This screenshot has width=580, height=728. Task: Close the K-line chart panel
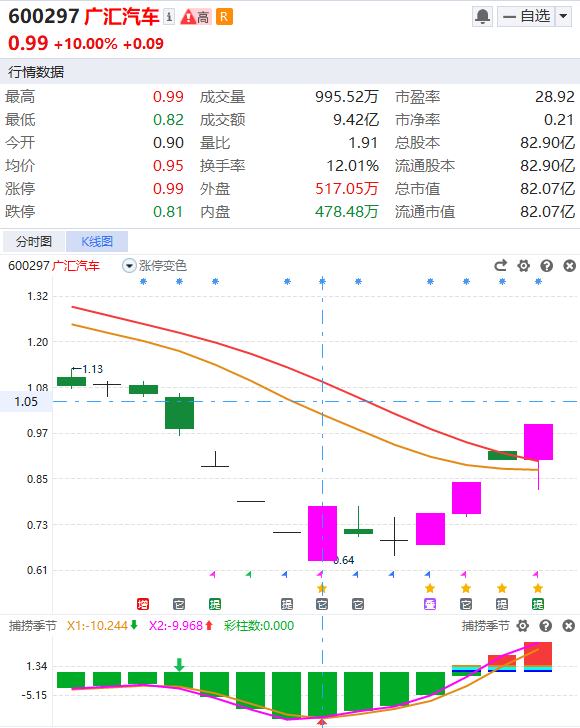click(x=570, y=266)
